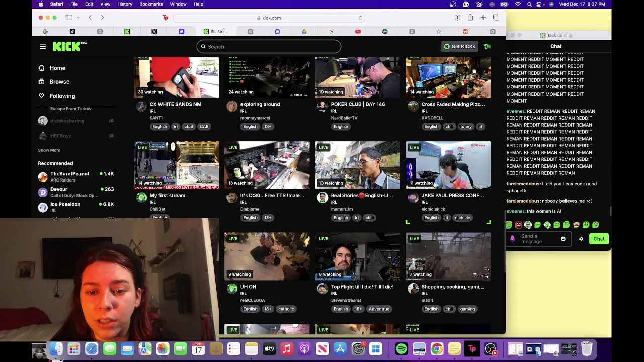Open Shopping, cooking, gaming stream title
644x362 pixels.
pyautogui.click(x=452, y=287)
